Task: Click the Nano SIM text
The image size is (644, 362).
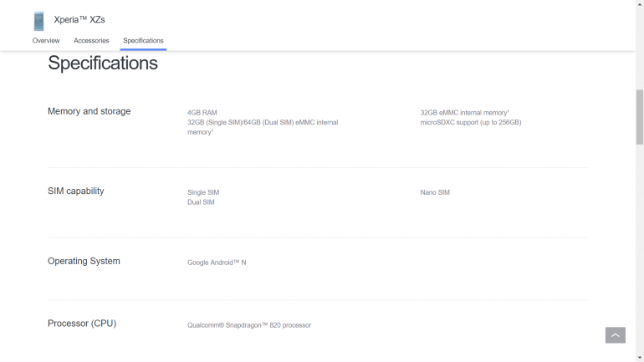Action: (435, 192)
